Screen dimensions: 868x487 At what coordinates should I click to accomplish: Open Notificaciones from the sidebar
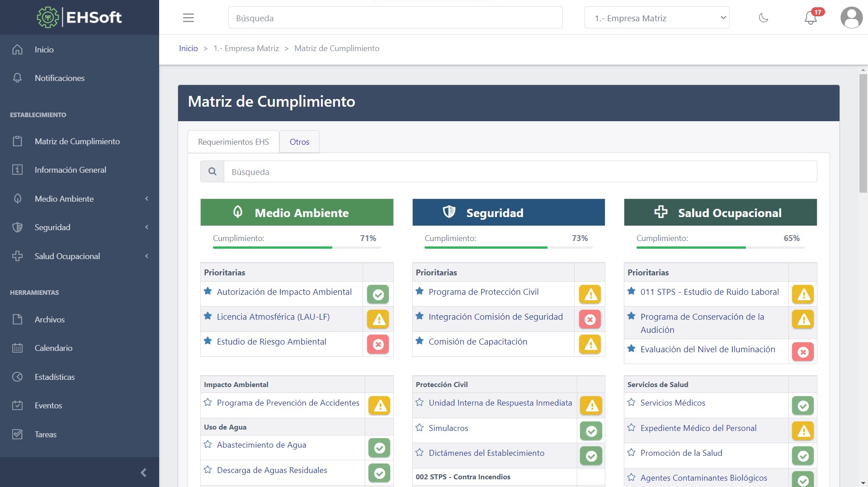60,78
